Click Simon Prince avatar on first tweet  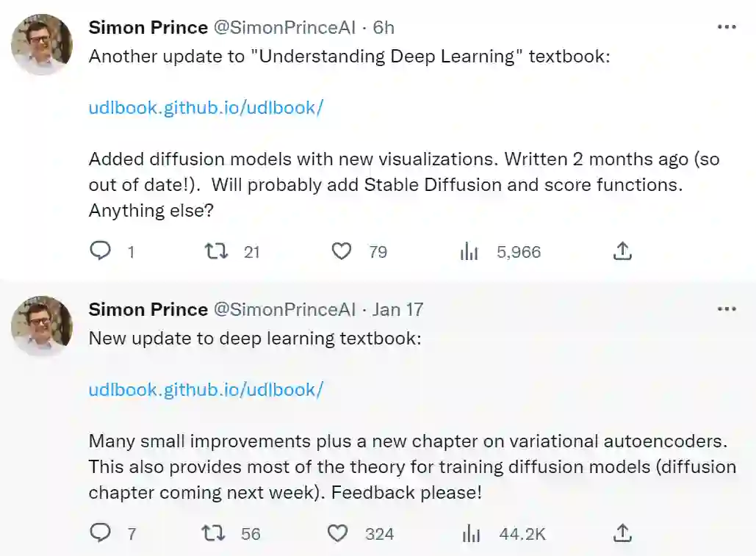[42, 44]
